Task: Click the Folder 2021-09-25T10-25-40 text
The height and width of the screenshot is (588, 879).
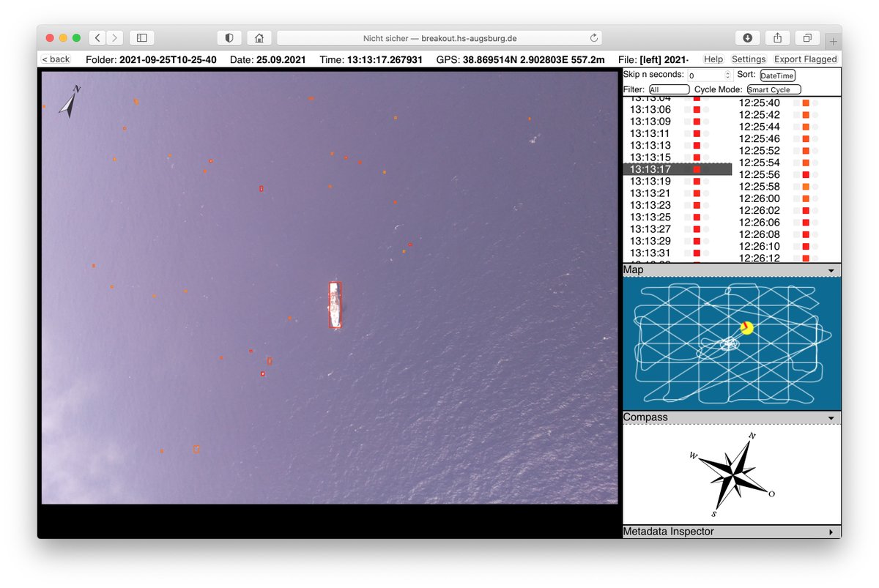Action: coord(151,59)
